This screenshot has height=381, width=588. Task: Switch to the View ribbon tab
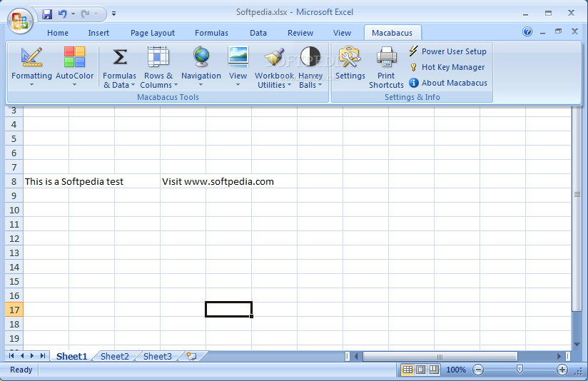[x=342, y=33]
